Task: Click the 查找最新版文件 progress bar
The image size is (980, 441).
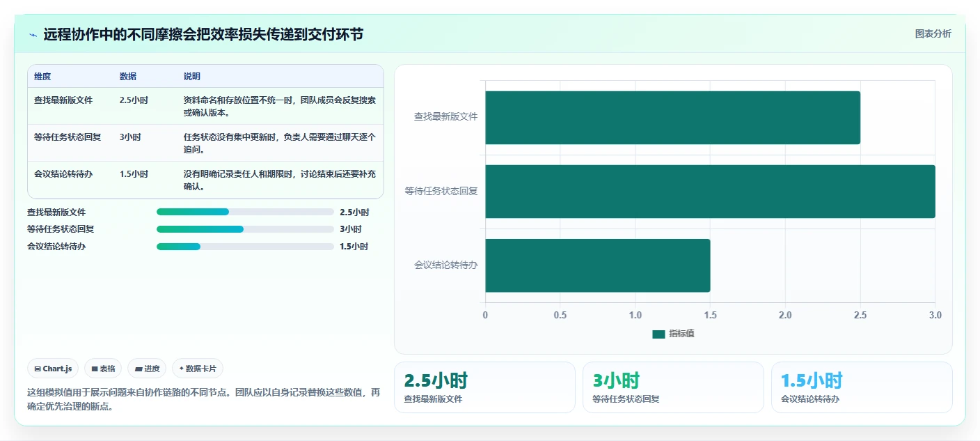Action: (x=245, y=212)
